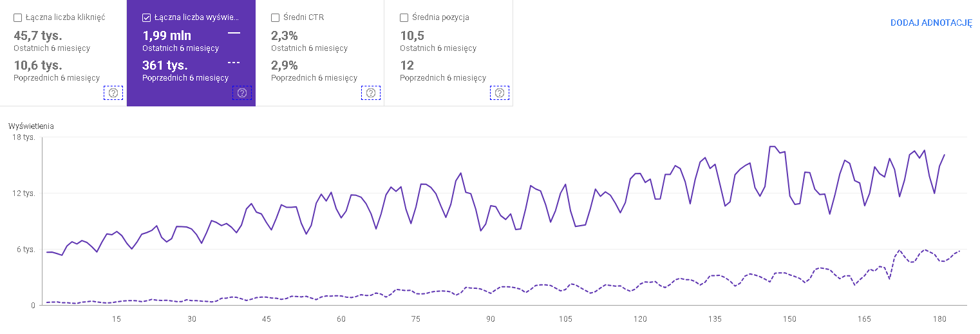Select the 150 mark on the x-axis

coord(789,319)
